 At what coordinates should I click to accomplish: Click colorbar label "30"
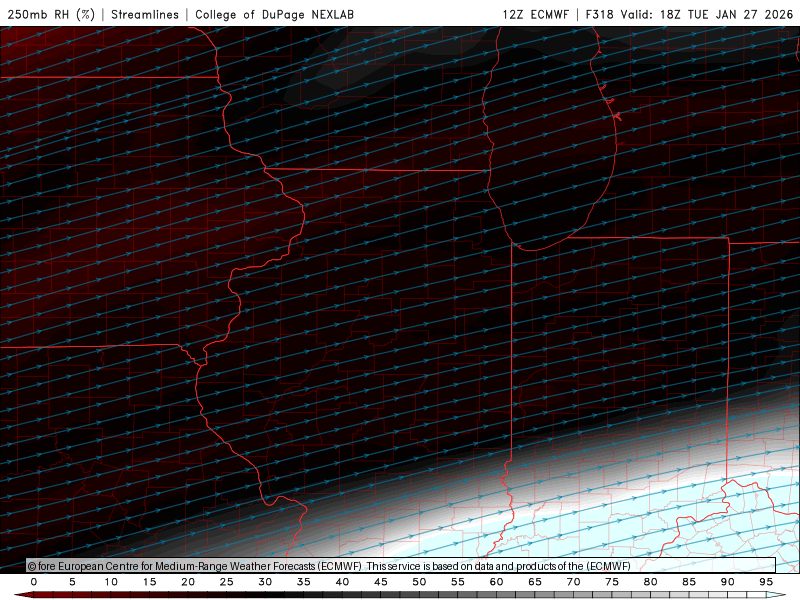[265, 582]
